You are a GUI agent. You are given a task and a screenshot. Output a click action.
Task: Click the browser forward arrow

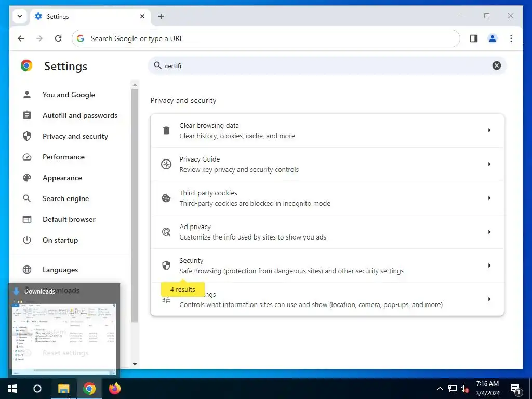39,38
